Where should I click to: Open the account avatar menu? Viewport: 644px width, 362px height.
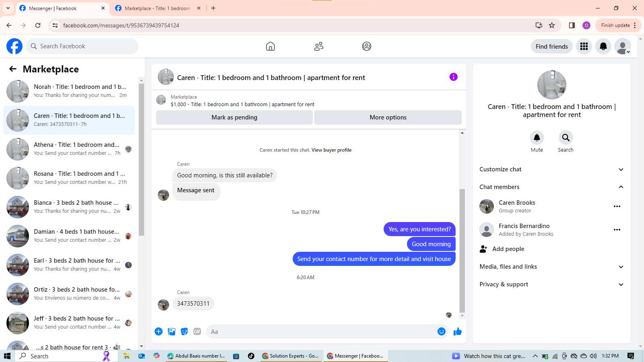[x=623, y=46]
